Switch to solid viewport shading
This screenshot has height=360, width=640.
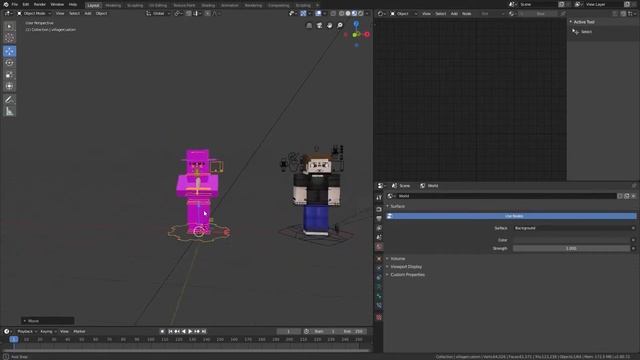[348, 13]
